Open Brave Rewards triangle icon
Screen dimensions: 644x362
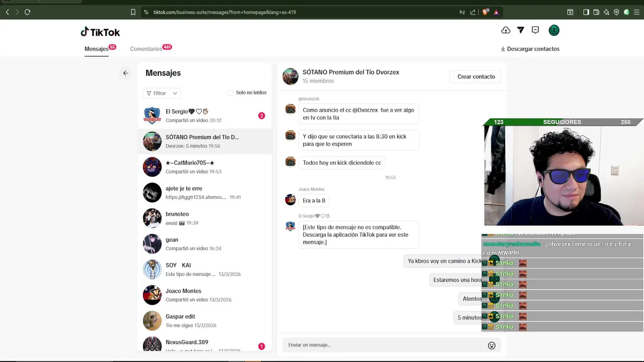496,12
